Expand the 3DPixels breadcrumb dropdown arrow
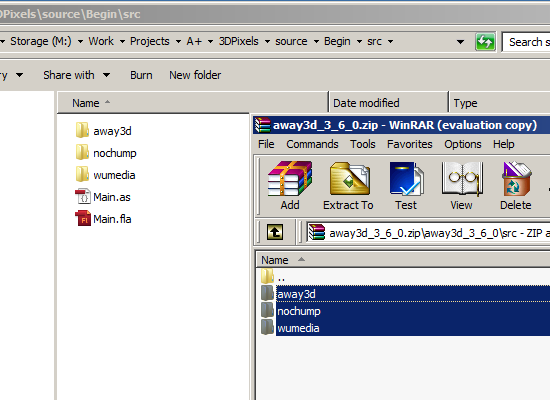 click(x=267, y=42)
